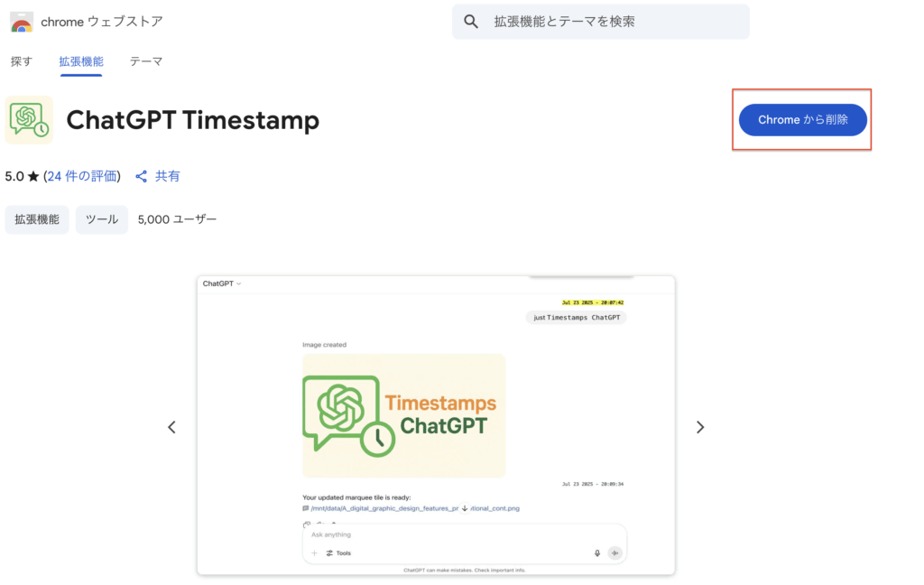The image size is (924, 585).
Task: Click the share icon beside 共有
Action: (x=142, y=176)
